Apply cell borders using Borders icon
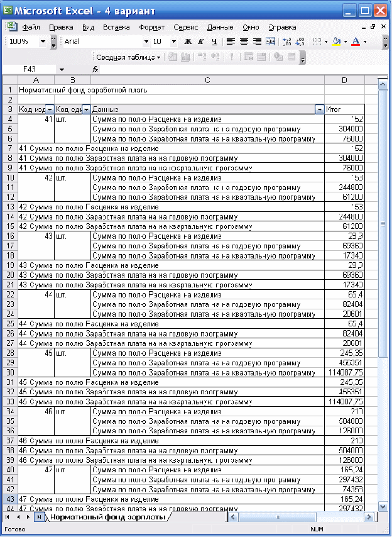 (x=317, y=42)
